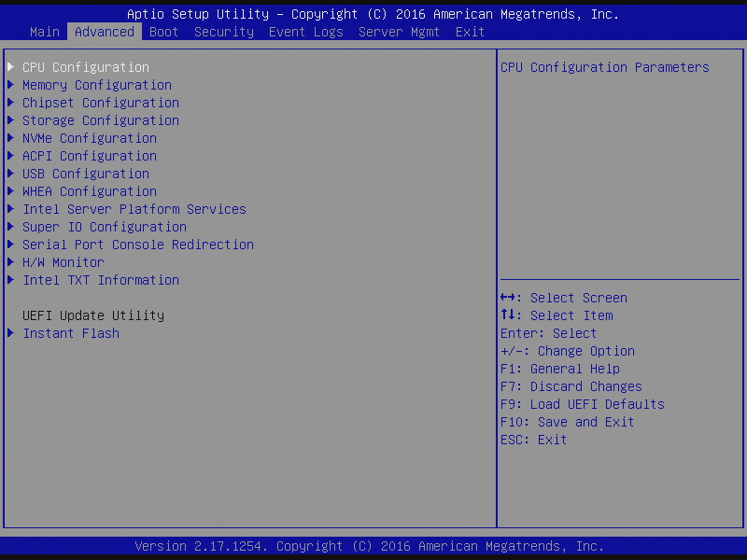Click arrow beside NVMe Configuration
This screenshot has height=560, width=747.
11,137
